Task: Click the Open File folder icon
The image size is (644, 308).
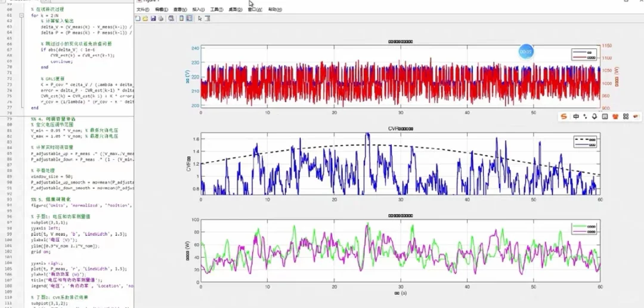Action: 145,19
